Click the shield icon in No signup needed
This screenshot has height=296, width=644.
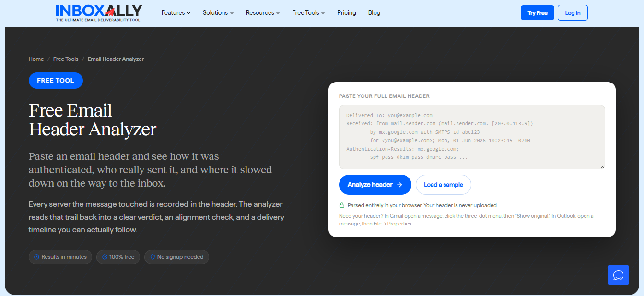(x=152, y=257)
